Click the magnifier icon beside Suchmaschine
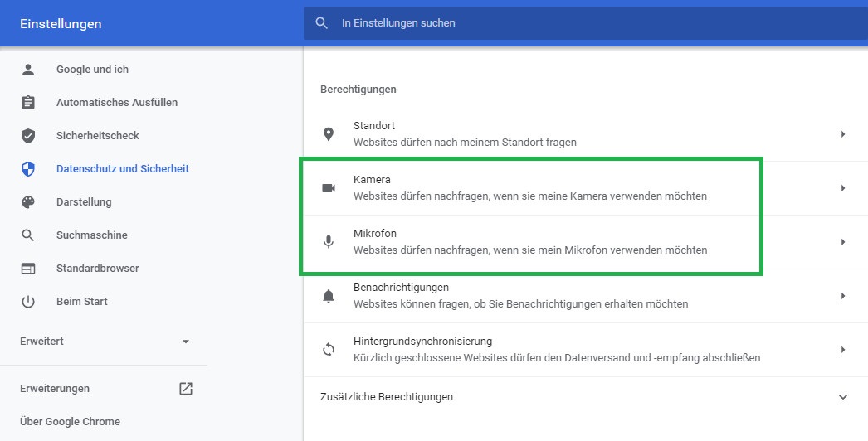868x441 pixels. tap(27, 235)
